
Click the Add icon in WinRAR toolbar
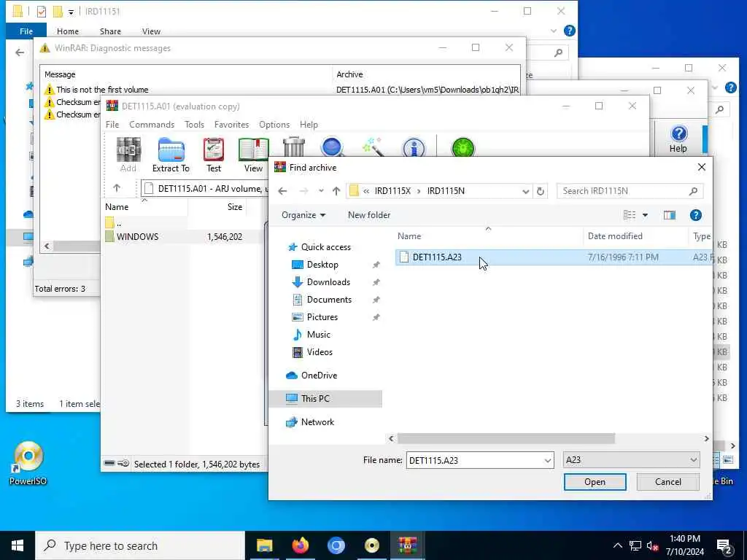coord(128,155)
